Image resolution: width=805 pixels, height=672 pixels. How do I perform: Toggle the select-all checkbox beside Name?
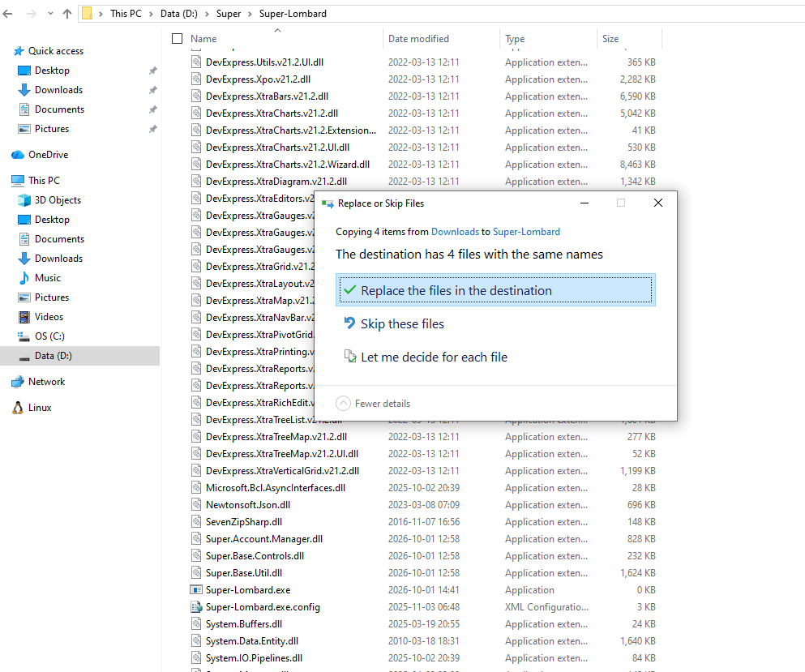click(177, 38)
